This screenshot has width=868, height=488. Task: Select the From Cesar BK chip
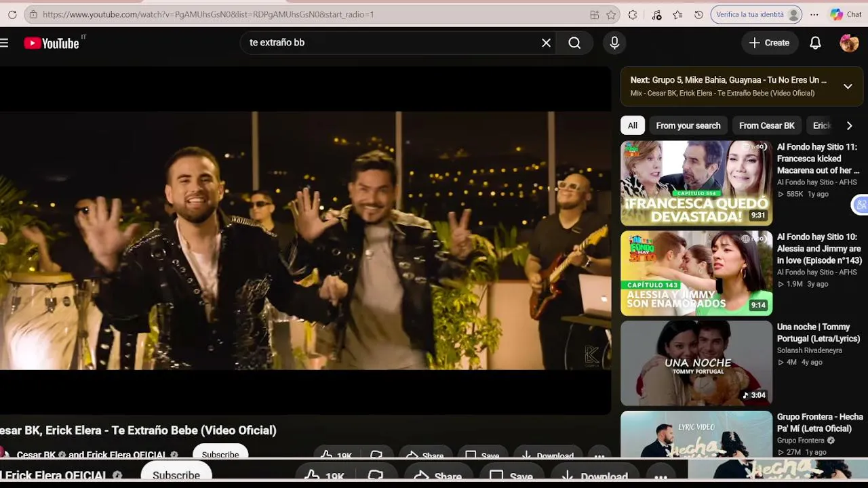767,125
